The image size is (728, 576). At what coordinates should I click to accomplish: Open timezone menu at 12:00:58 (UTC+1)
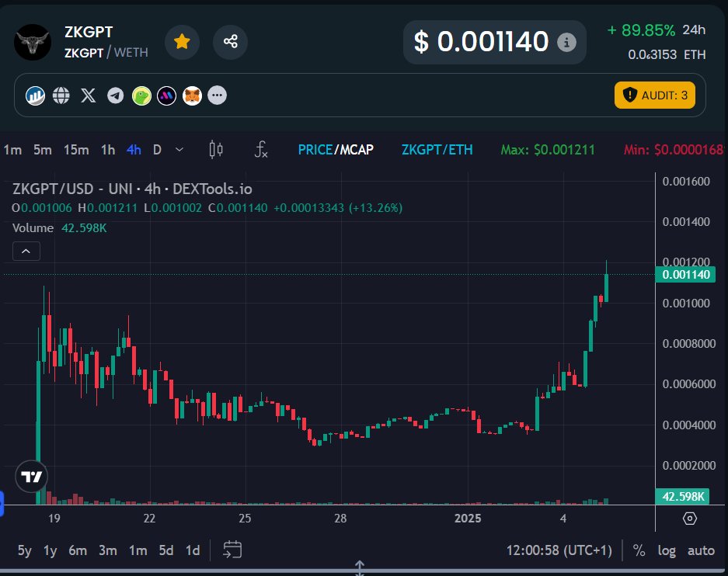click(559, 550)
